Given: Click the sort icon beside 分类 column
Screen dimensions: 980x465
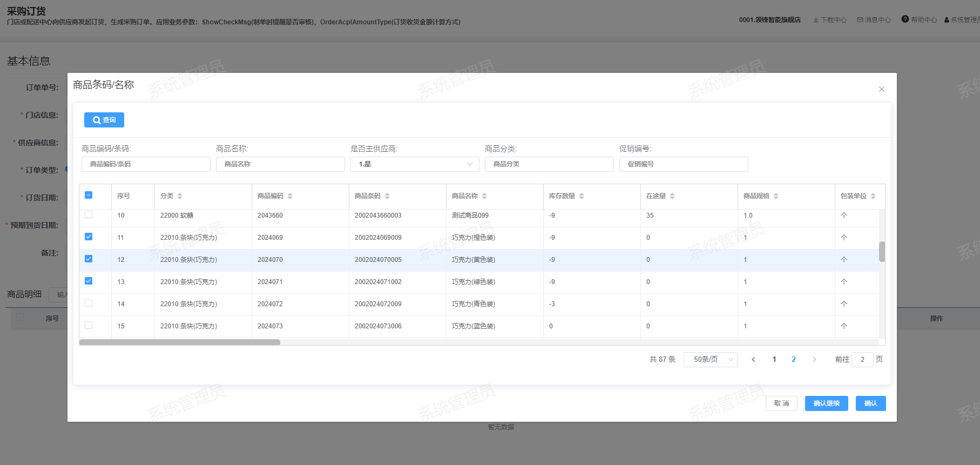Looking at the screenshot, I should pos(180,196).
